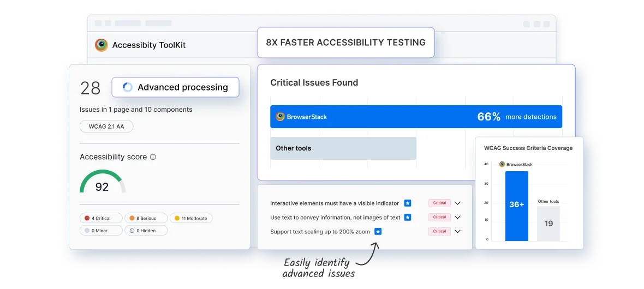644x289 pixels.
Task: Toggle the 4 Critical severity filter
Action: click(x=101, y=218)
